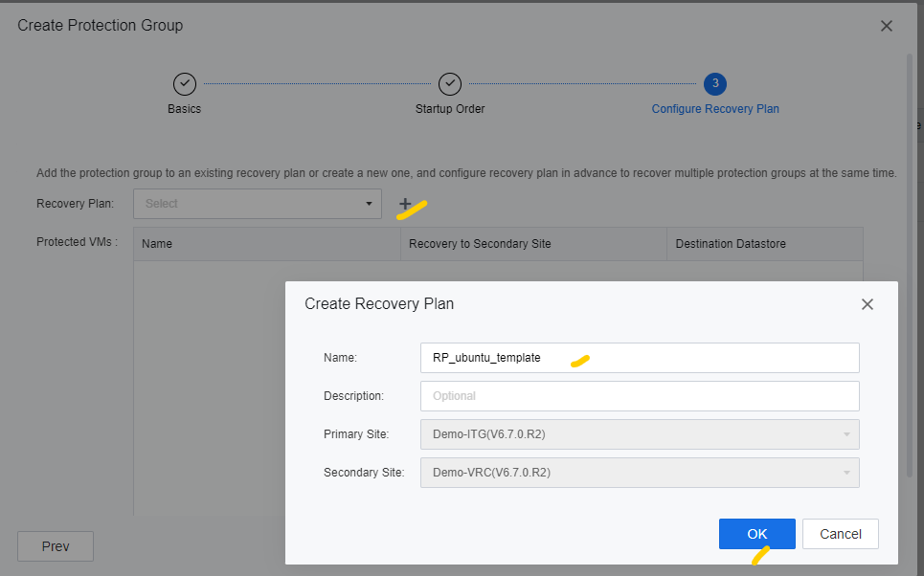Expand the Primary Site dropdown
The width and height of the screenshot is (924, 576).
pyautogui.click(x=640, y=434)
